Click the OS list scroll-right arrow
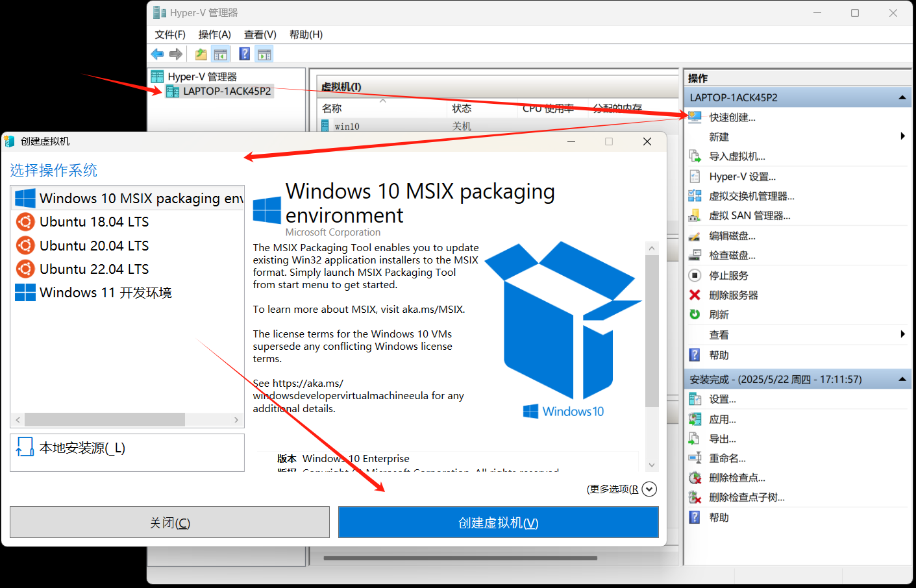Viewport: 916px width, 588px height. [236, 420]
